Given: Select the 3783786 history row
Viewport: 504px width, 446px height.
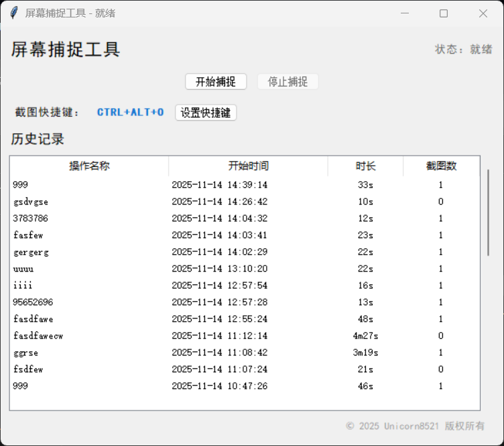Looking at the screenshot, I should click(245, 218).
